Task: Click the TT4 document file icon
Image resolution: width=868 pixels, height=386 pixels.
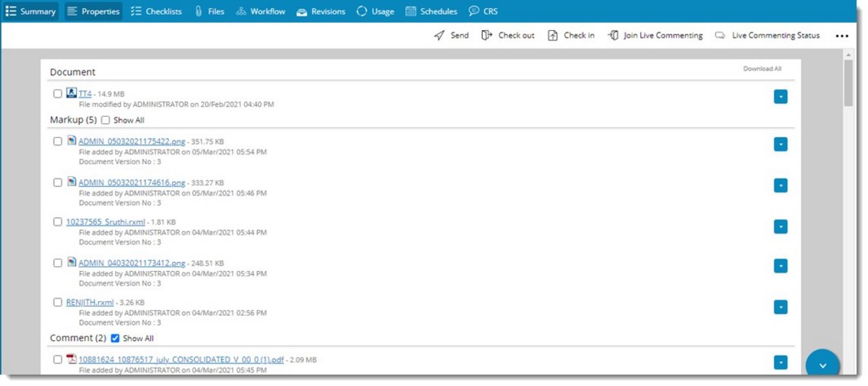Action: click(71, 93)
